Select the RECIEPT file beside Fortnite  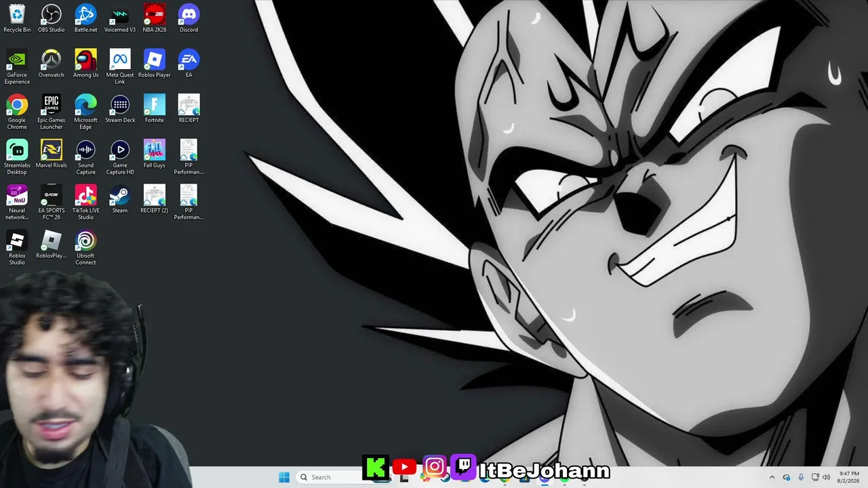click(189, 109)
